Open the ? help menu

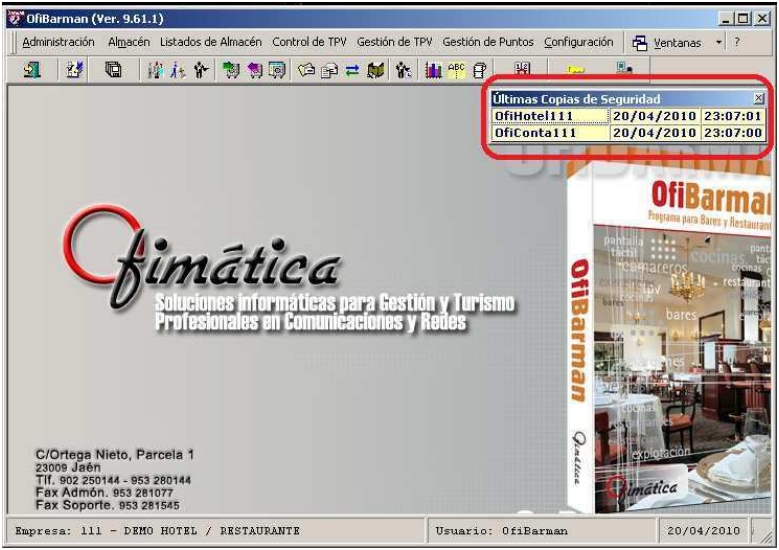coord(737,43)
